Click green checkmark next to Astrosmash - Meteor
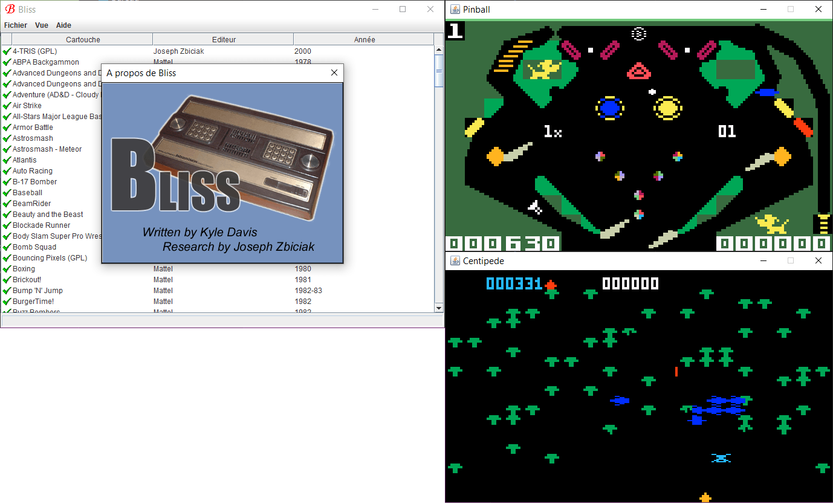Screen dimensions: 833x504 [7, 149]
